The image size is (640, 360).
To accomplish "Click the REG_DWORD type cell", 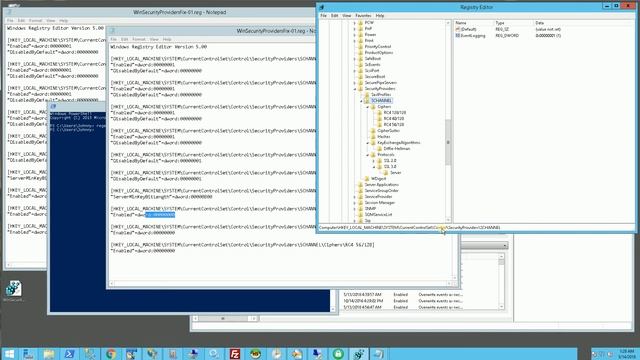I will point(507,36).
